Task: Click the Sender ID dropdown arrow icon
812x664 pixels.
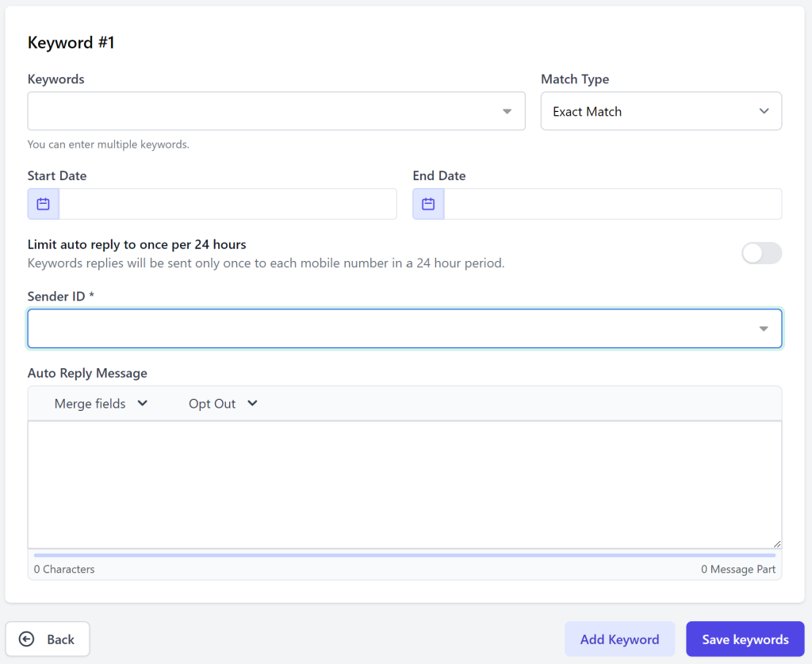Action: (764, 328)
